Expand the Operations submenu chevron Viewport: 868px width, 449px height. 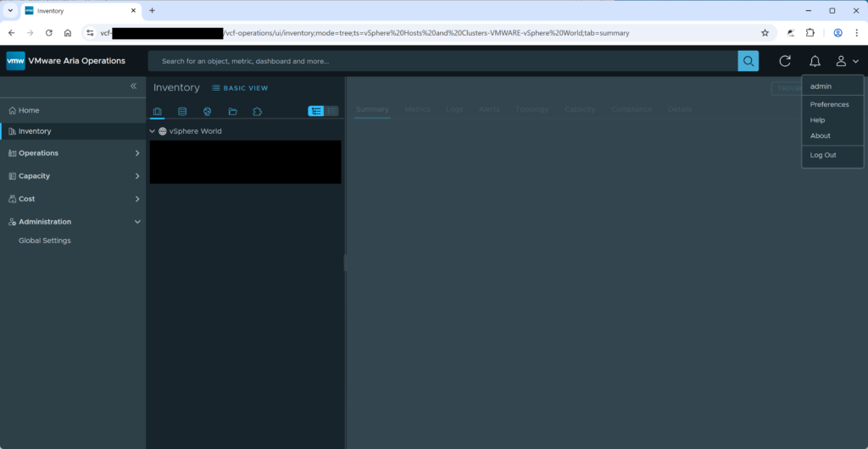click(x=137, y=153)
